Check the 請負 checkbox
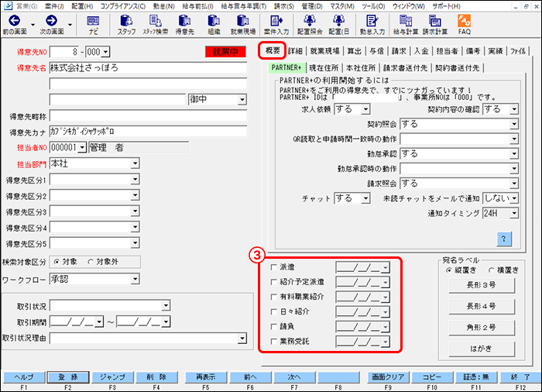 pos(274,327)
